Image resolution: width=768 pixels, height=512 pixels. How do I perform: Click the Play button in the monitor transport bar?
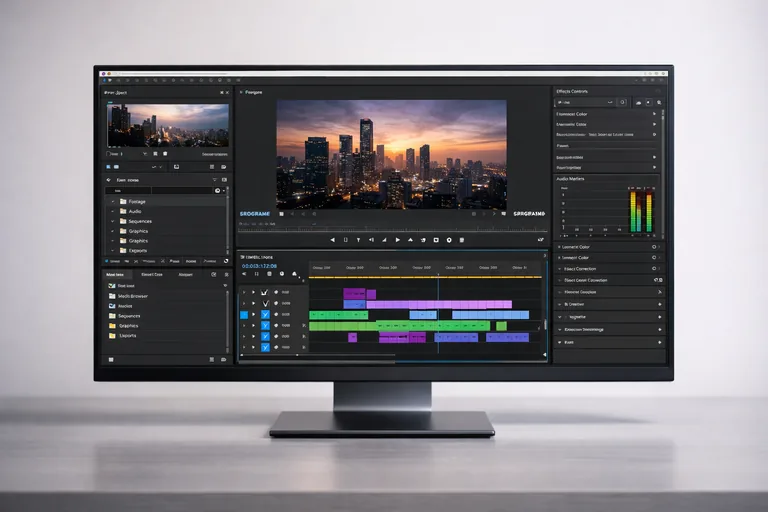(x=398, y=240)
